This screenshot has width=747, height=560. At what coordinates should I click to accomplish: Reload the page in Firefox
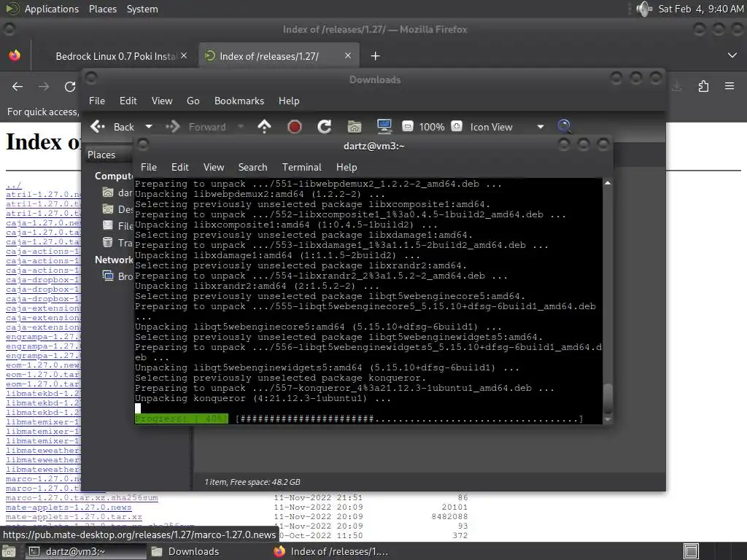coord(70,86)
